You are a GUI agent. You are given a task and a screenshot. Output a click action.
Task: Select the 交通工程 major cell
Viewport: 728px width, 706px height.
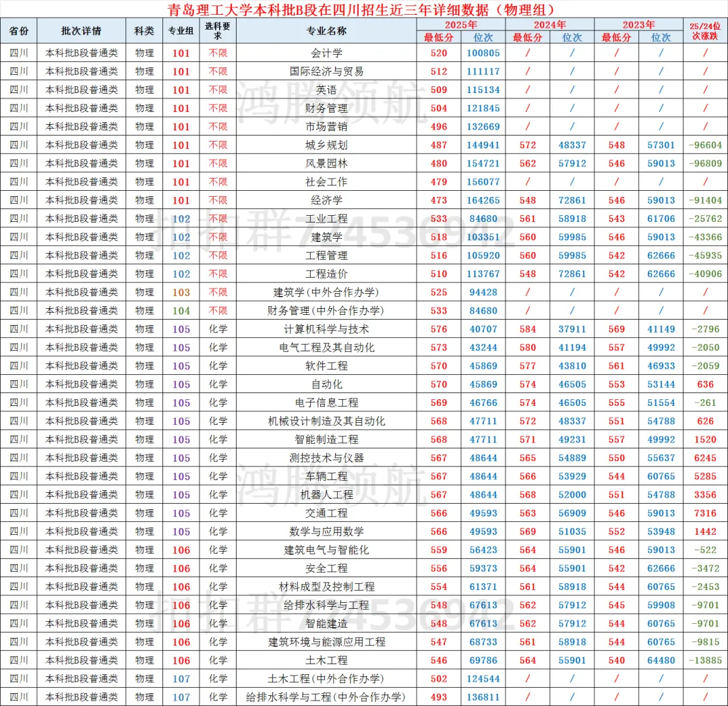coord(326,512)
